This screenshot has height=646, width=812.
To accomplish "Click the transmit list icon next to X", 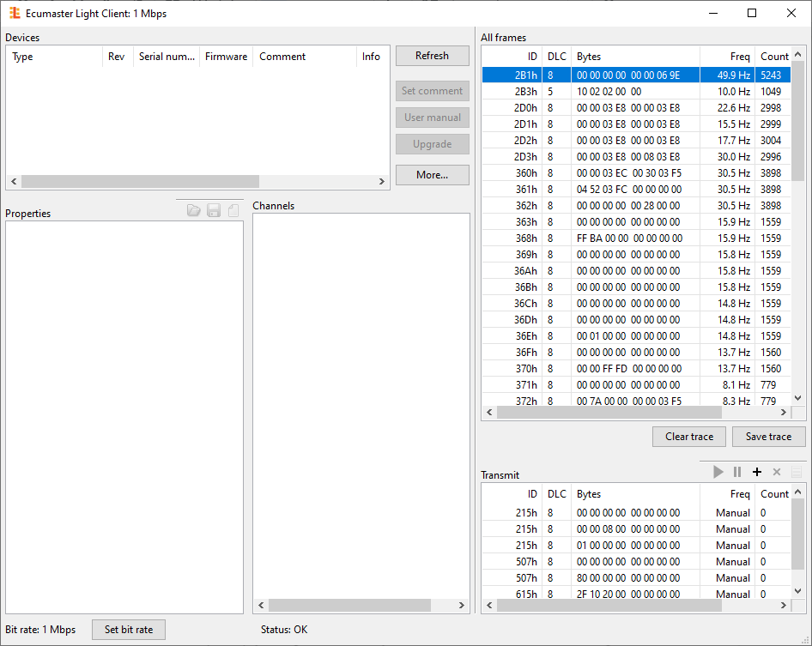I will coord(797,472).
